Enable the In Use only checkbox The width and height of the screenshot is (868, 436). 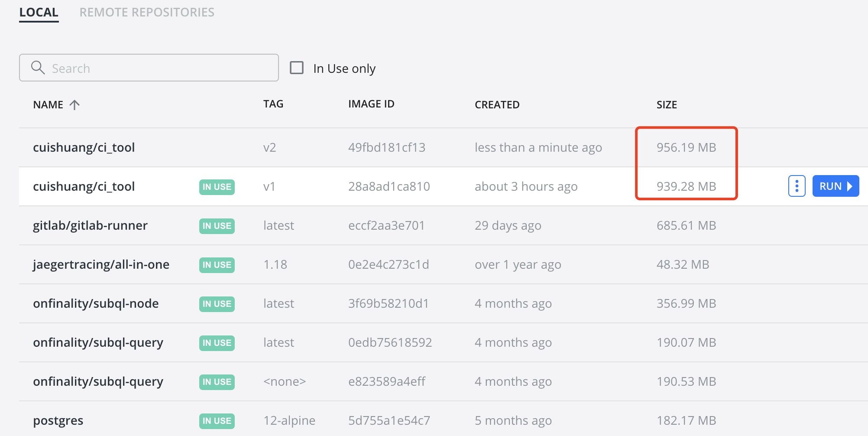coord(297,68)
